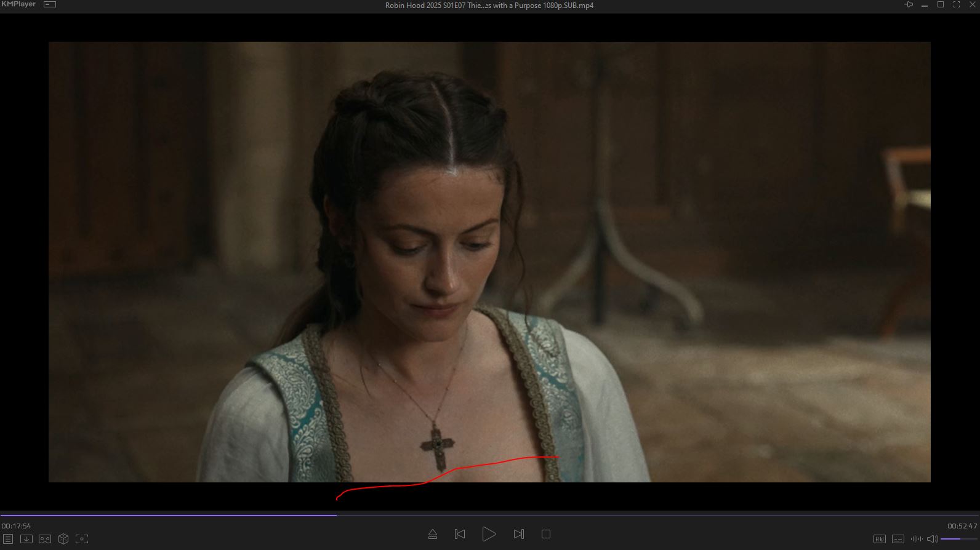Stop playback
This screenshot has height=550, width=980.
click(545, 534)
